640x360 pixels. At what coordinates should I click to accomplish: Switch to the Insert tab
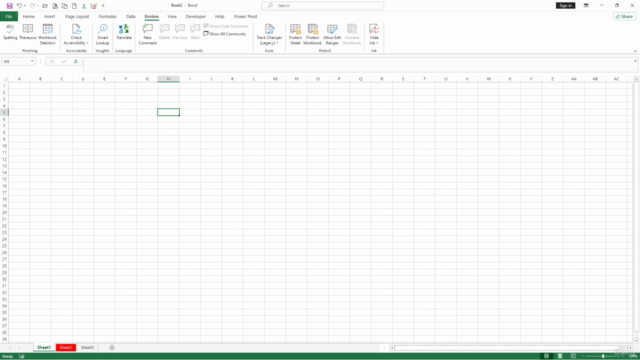[x=49, y=17]
